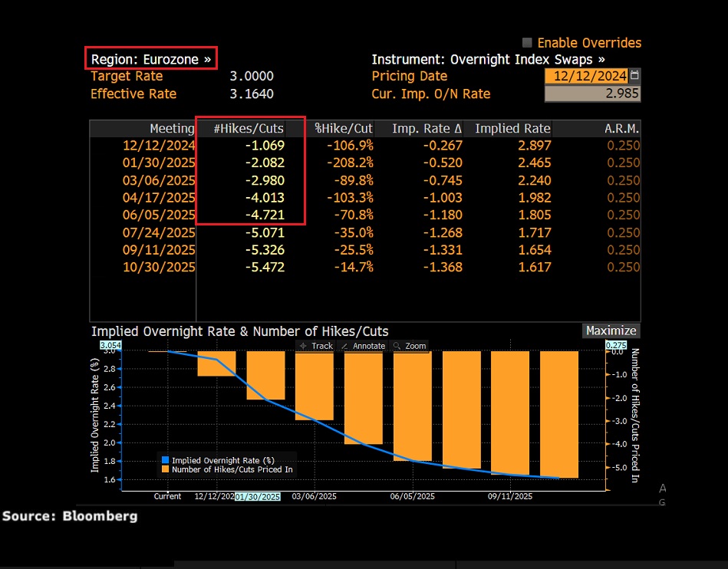Click the highlighted 01/30/2025 chart axis label

coord(258,497)
